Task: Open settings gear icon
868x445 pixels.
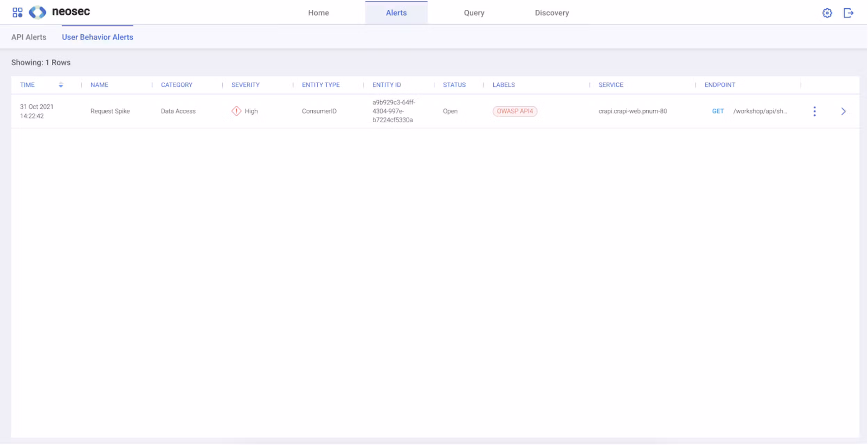Action: coord(828,13)
